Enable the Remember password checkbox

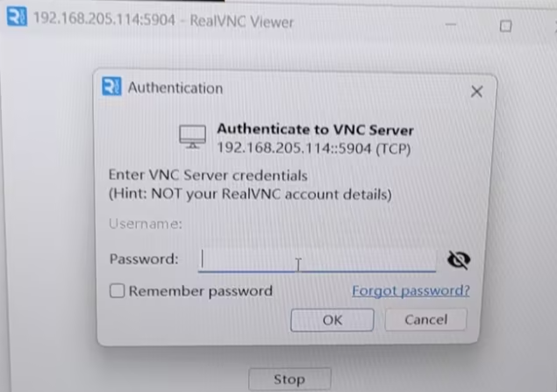[117, 291]
